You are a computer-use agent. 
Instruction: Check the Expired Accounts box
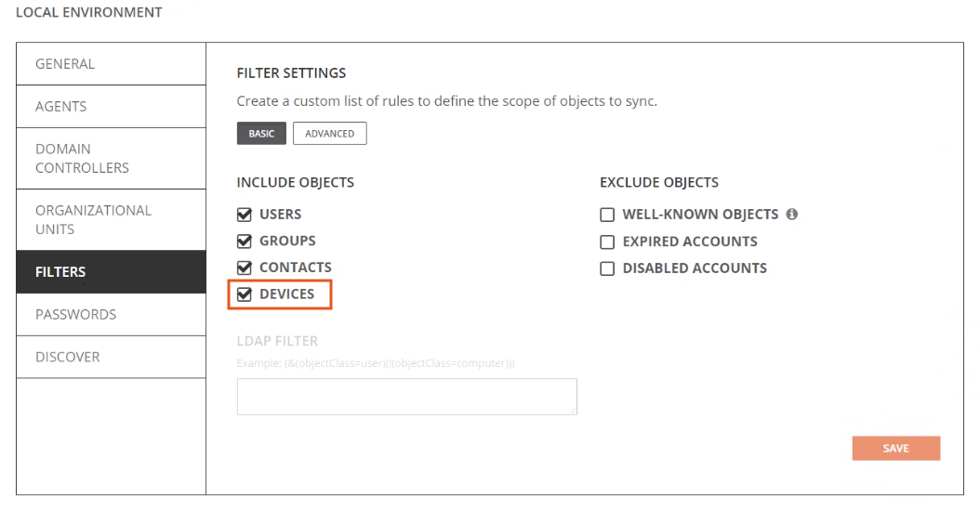point(607,242)
